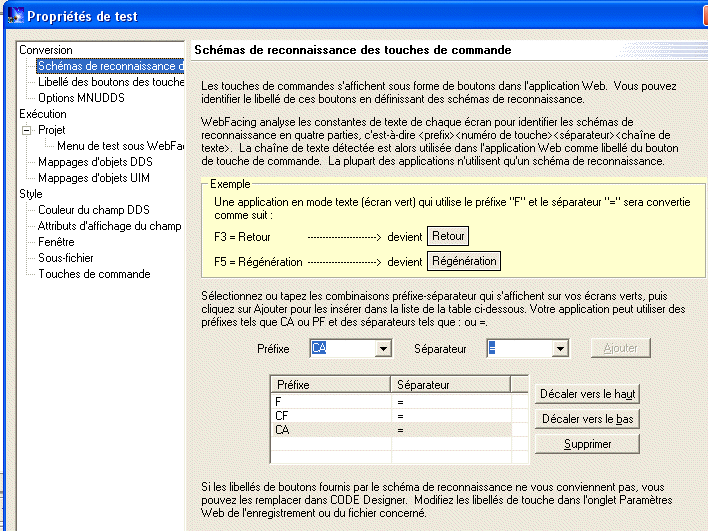Image resolution: width=708 pixels, height=531 pixels.
Task: Click the F5 = Régénération example text
Action: (258, 262)
